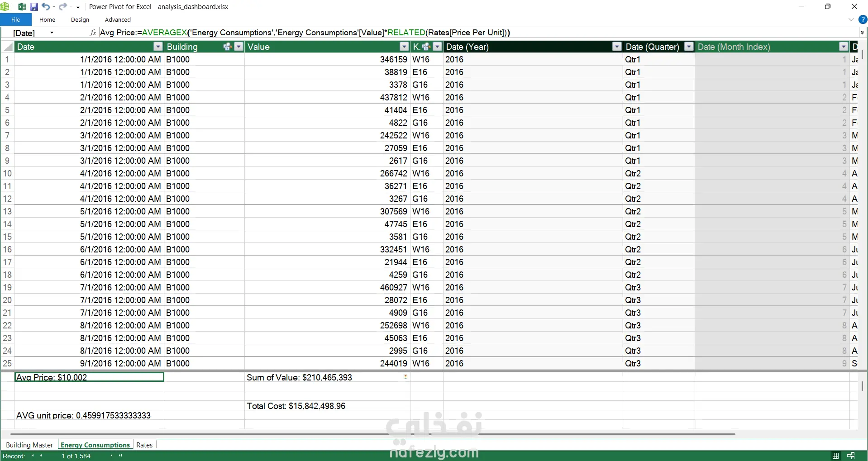
Task: Open the K. column filter dropdown
Action: click(437, 47)
